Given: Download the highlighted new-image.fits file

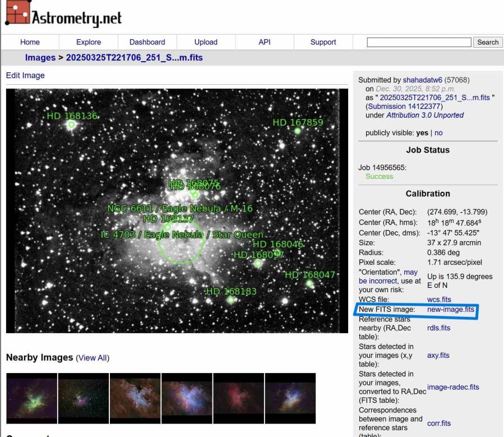Looking at the screenshot, I should [451, 309].
